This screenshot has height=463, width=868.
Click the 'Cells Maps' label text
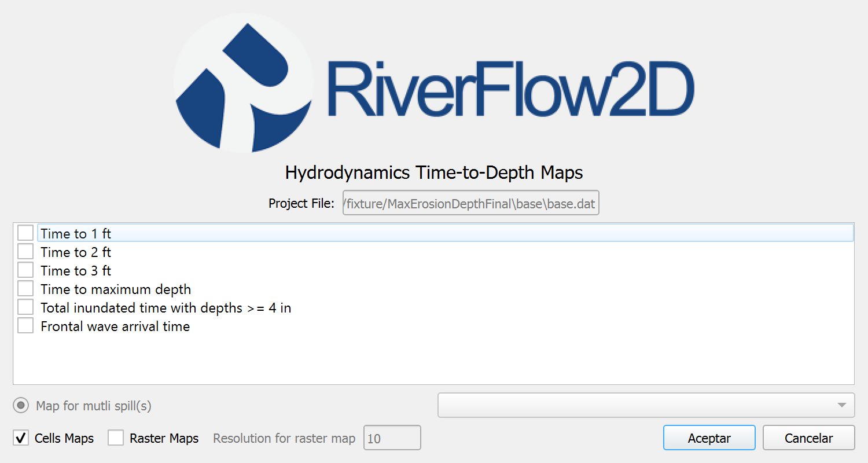point(64,439)
